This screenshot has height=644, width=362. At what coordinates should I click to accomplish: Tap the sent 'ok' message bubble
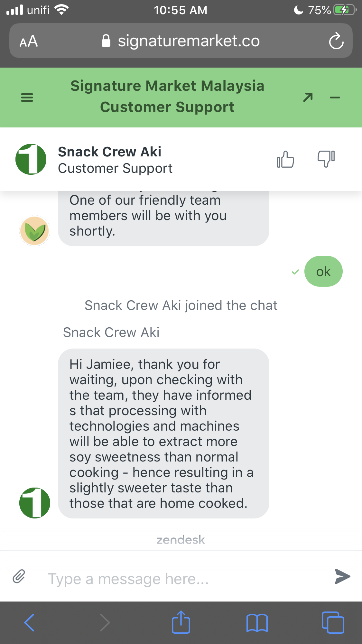tap(323, 271)
